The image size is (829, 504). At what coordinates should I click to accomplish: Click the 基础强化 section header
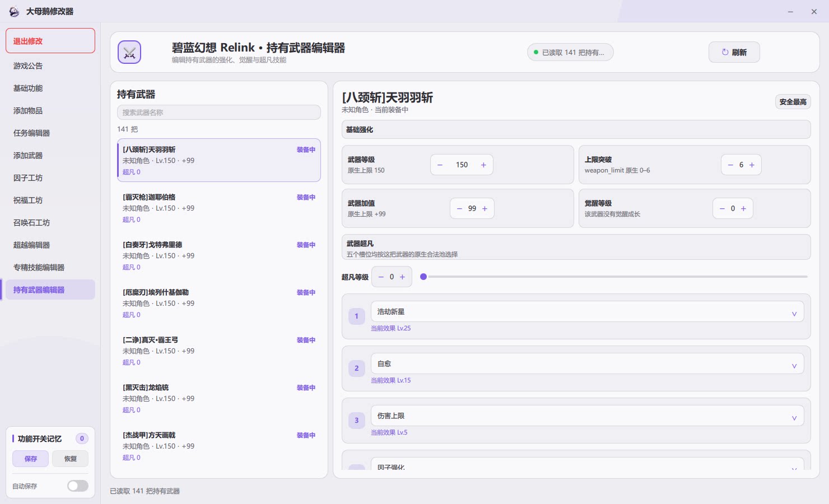point(576,129)
